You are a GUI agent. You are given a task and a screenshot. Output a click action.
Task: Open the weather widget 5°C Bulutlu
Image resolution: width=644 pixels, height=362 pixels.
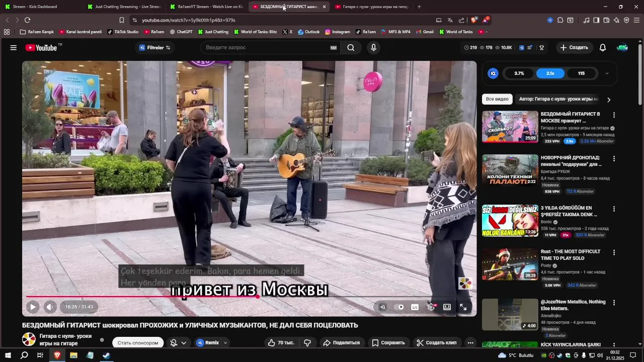point(515,355)
